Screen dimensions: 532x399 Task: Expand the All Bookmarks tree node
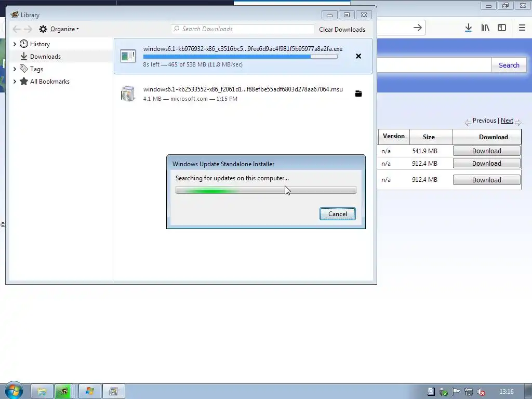pyautogui.click(x=15, y=82)
